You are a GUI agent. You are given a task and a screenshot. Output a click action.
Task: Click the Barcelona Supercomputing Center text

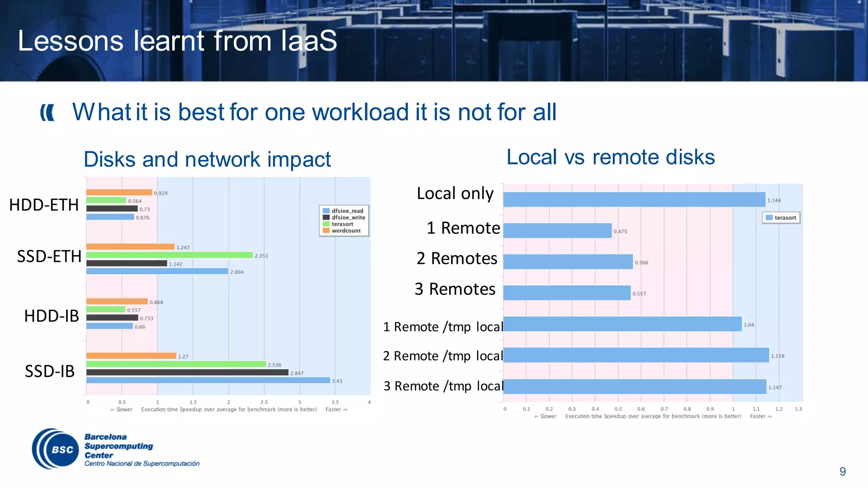coord(119,446)
